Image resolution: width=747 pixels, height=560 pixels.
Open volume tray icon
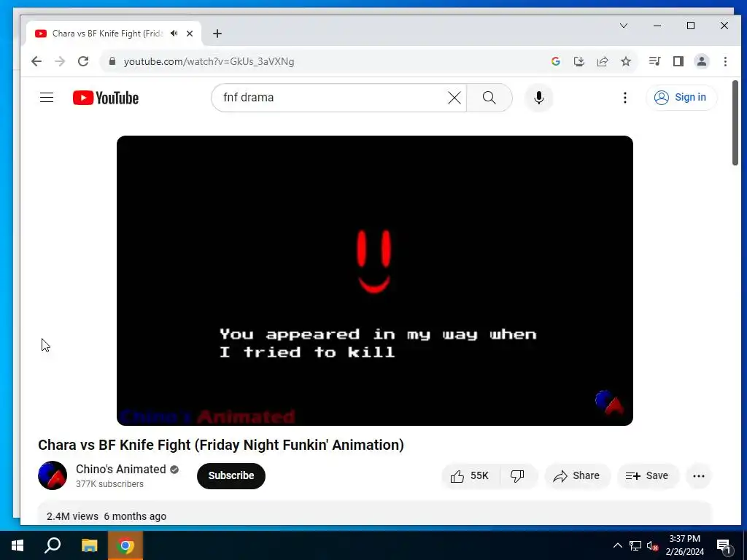pos(653,545)
